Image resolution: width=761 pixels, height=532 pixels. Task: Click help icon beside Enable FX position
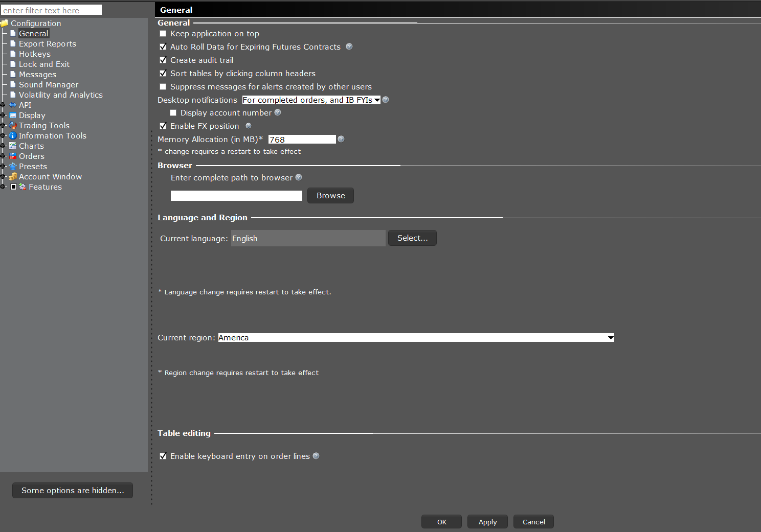pos(249,126)
